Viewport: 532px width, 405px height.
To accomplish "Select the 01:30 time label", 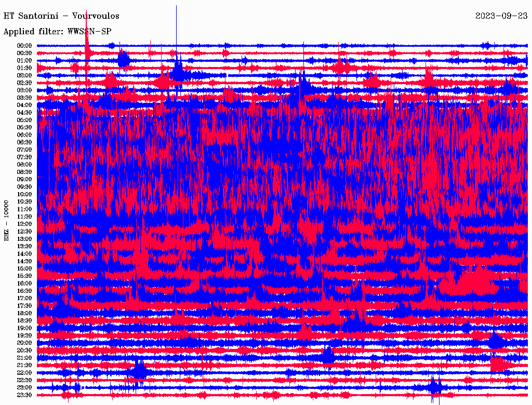I will pos(24,68).
